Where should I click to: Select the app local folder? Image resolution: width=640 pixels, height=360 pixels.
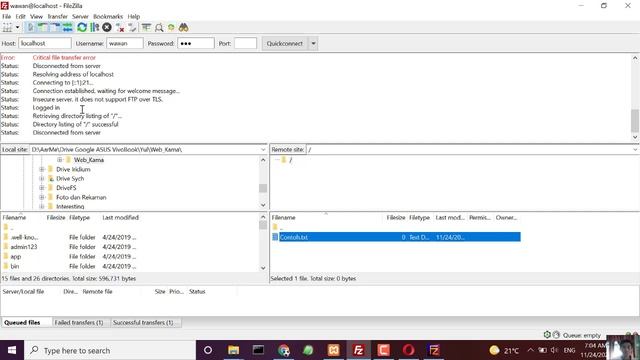coord(16,256)
